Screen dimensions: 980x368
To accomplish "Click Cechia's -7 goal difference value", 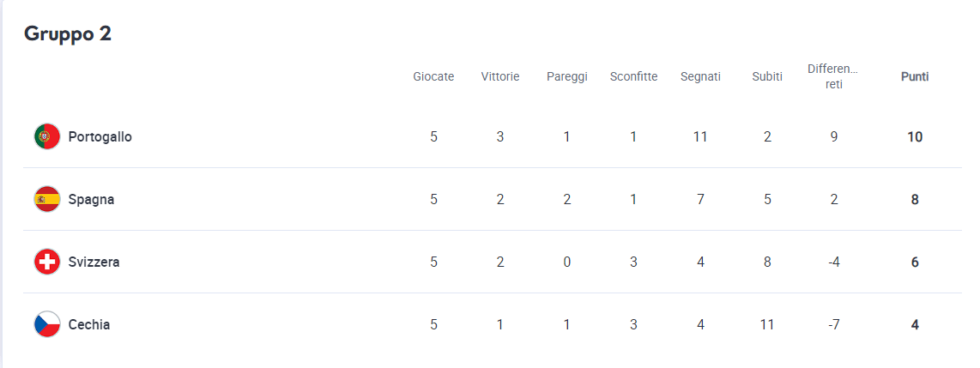I will [x=834, y=325].
